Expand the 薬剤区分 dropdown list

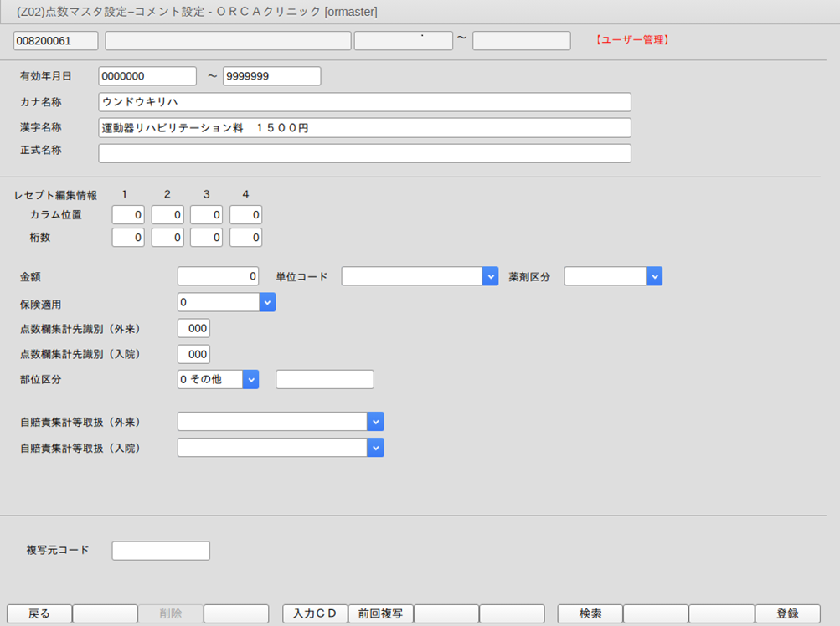point(654,276)
